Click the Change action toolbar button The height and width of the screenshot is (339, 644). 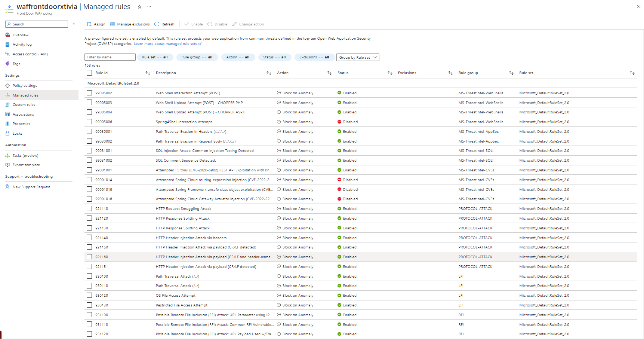click(x=248, y=24)
